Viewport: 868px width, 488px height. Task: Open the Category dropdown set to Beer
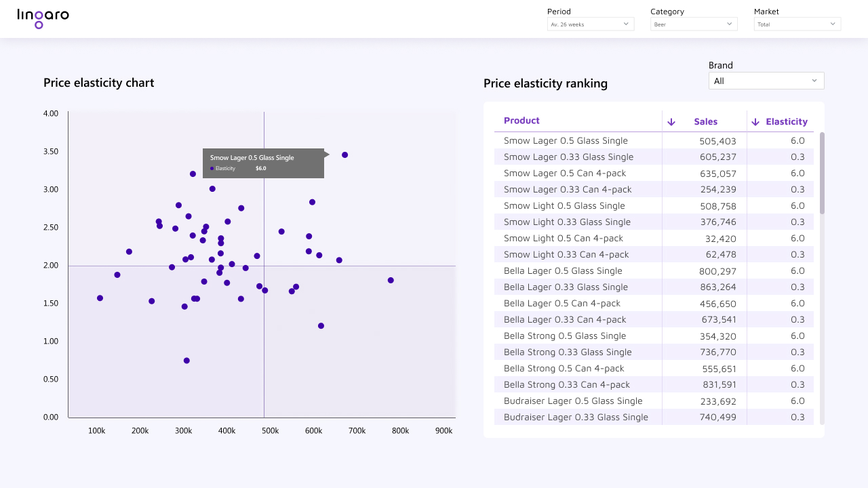point(693,24)
